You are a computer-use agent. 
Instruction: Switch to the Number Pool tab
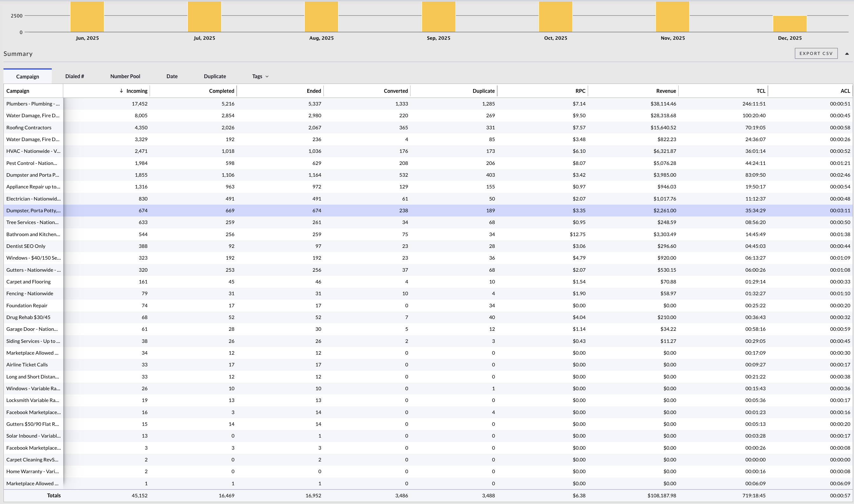125,76
